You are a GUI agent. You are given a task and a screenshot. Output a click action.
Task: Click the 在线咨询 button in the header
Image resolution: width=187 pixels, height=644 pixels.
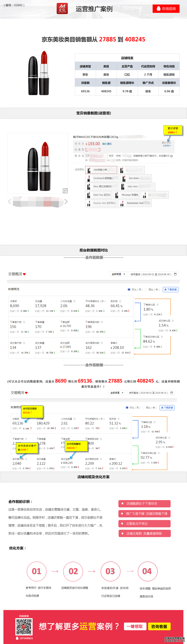coord(166,9)
